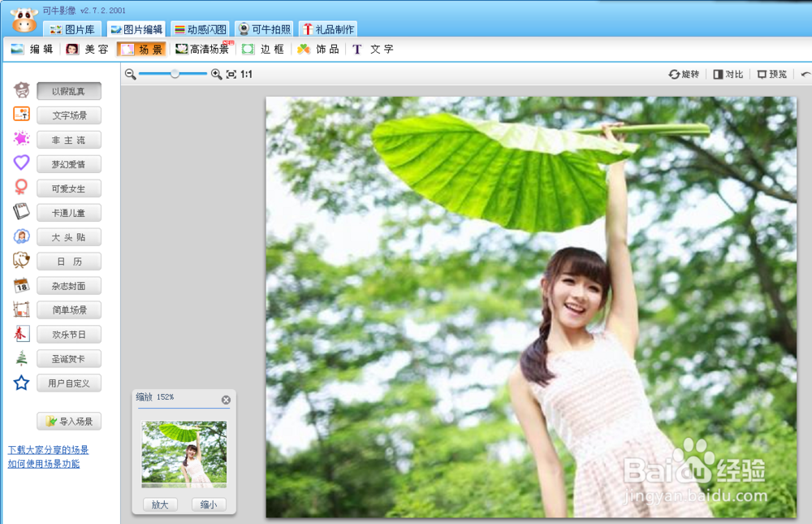Click the 以假乱真 category icon
Viewport: 812px width, 524px height.
(21, 90)
